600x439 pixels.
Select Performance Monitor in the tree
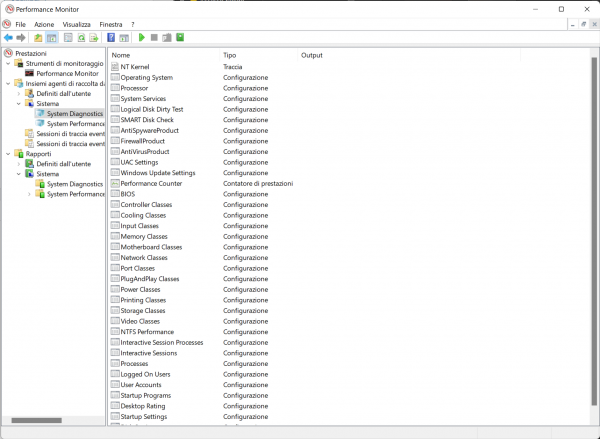[x=67, y=73]
